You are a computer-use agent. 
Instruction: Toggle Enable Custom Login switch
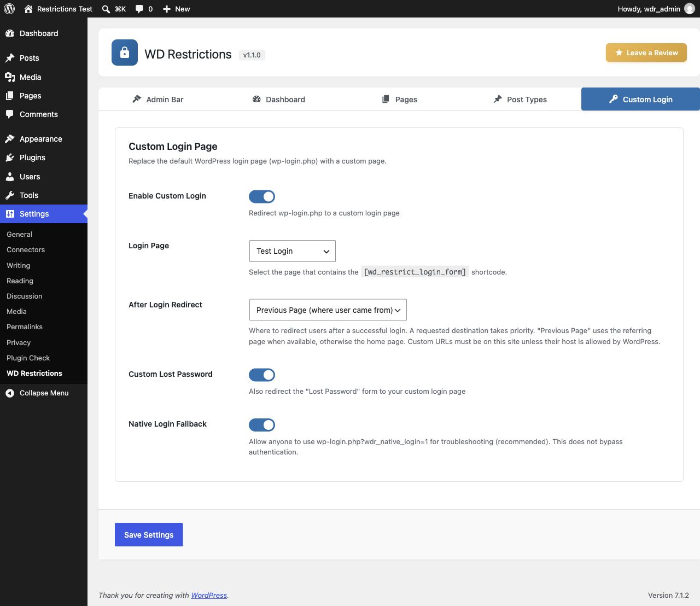coord(262,196)
